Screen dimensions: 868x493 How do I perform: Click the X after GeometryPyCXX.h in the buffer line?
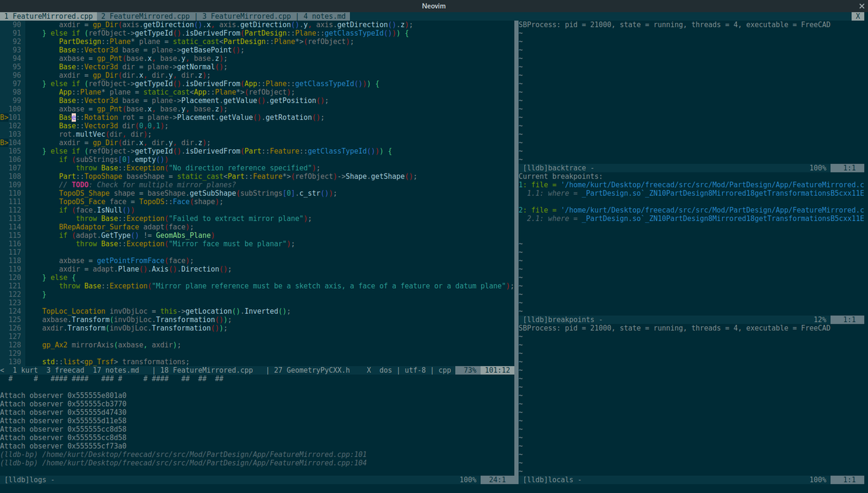(x=369, y=370)
